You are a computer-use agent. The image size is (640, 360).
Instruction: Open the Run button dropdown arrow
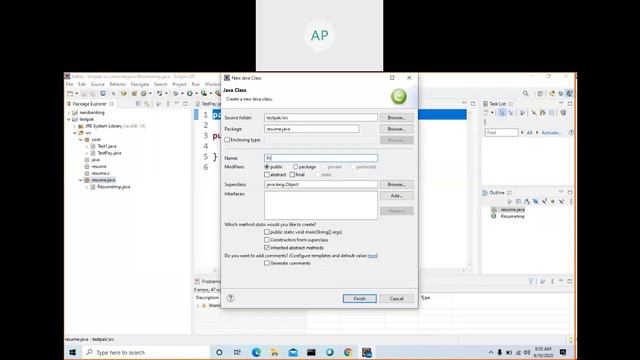point(196,94)
